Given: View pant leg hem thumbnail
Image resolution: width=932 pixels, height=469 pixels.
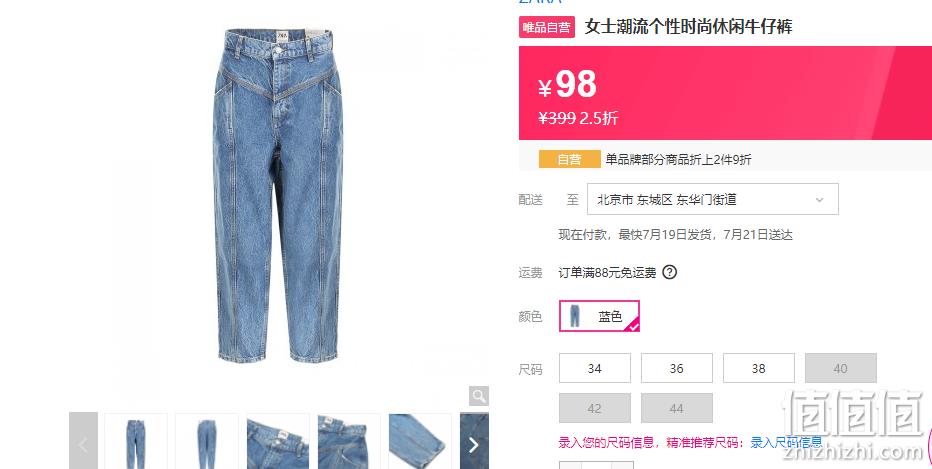Looking at the screenshot, I should (420, 442).
